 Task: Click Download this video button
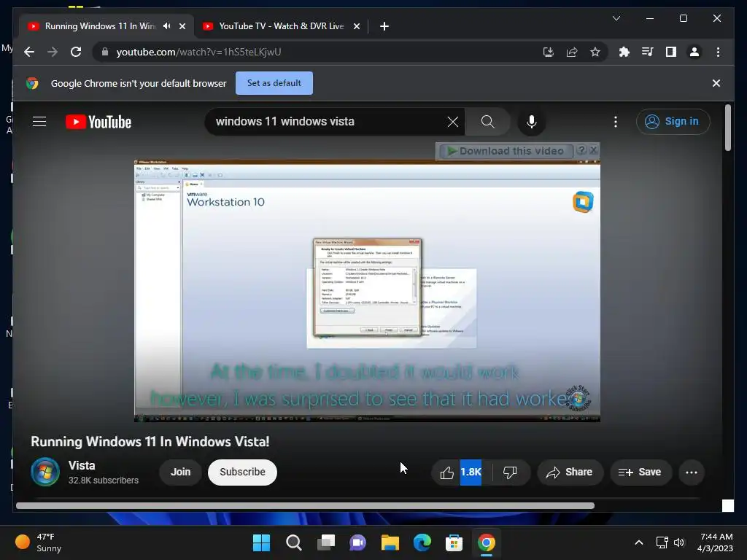tap(506, 151)
